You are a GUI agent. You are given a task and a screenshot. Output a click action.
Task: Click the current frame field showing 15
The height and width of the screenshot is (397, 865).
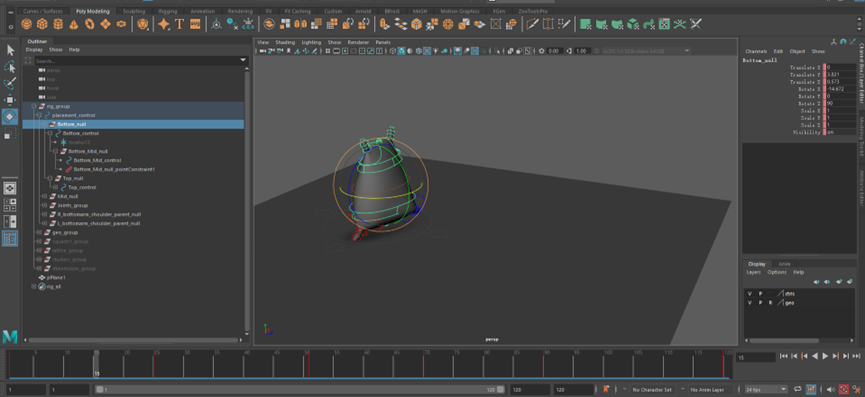coord(755,357)
